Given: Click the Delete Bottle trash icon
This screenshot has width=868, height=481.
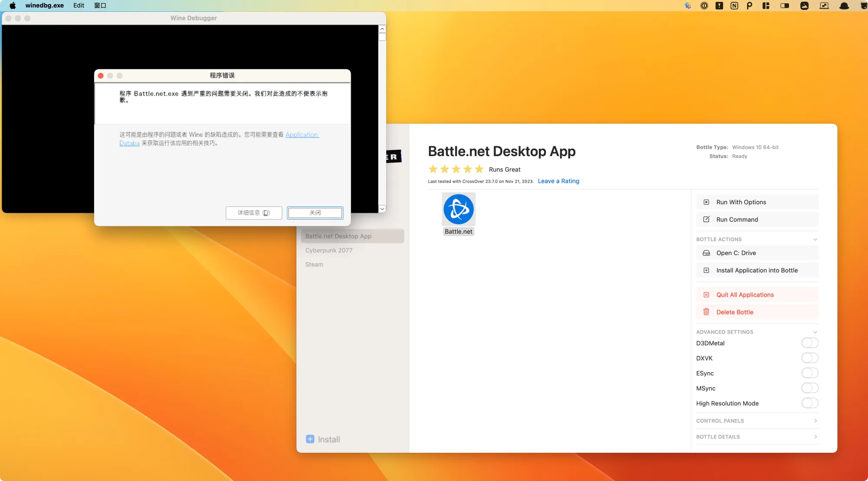Looking at the screenshot, I should tap(706, 312).
